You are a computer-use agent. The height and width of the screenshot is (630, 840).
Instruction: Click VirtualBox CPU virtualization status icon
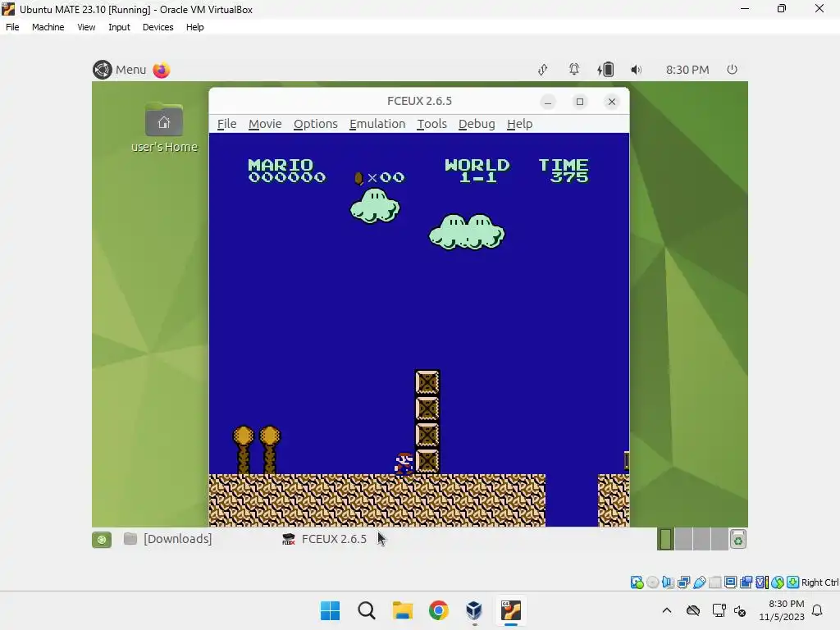coord(762,582)
